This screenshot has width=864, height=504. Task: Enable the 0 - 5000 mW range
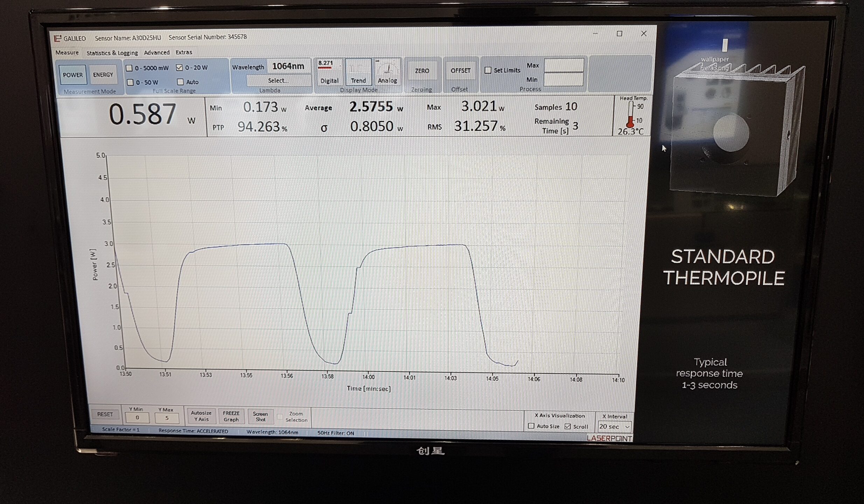129,68
